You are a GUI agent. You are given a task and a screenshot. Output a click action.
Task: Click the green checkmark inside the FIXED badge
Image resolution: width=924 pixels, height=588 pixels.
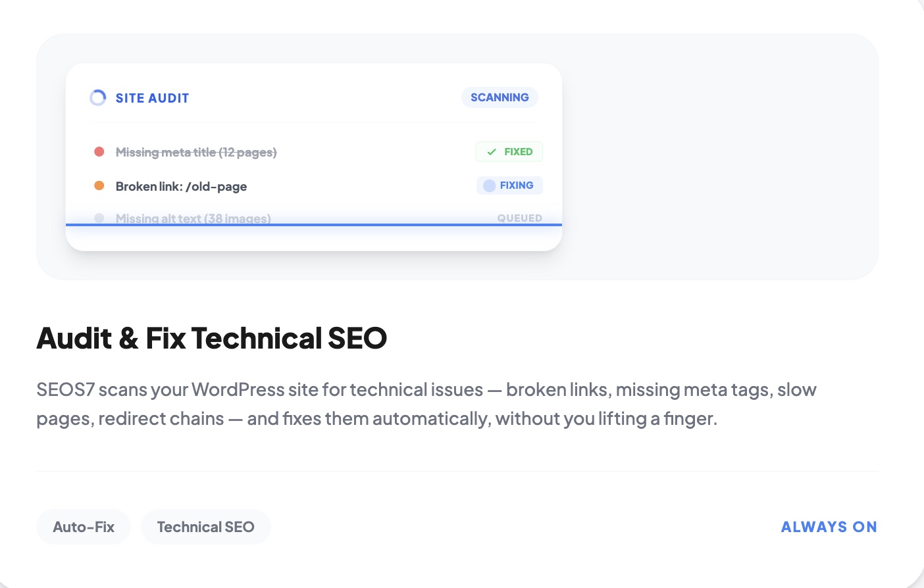point(491,151)
